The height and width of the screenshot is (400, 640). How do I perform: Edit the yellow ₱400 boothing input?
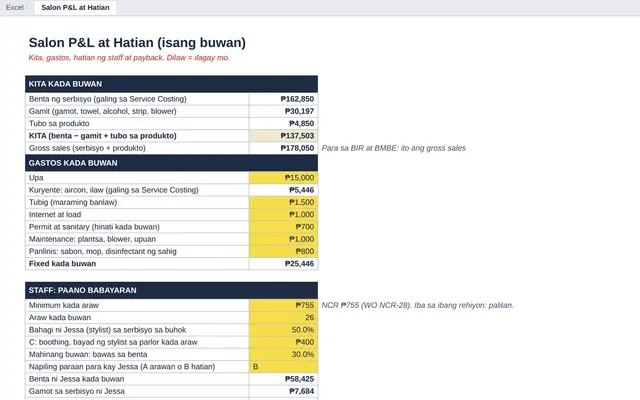pyautogui.click(x=283, y=342)
